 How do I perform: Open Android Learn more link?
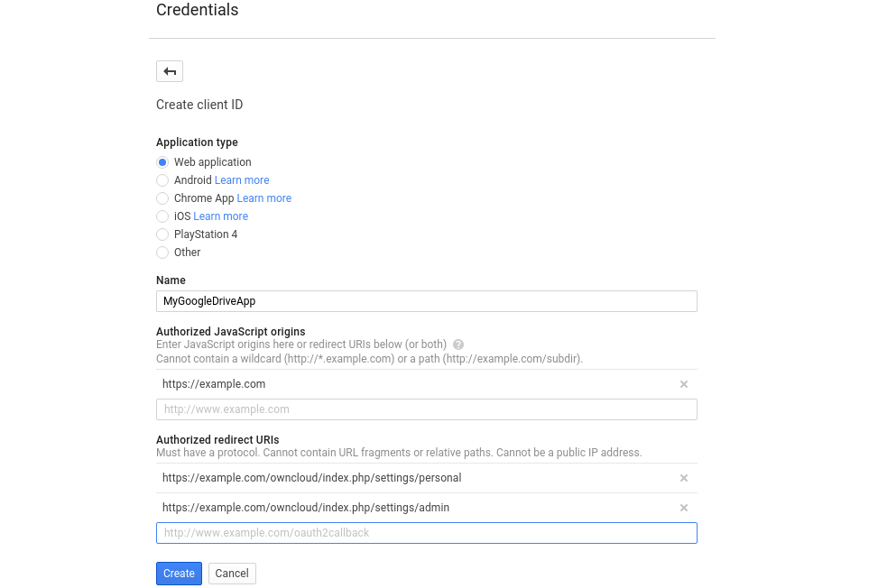pyautogui.click(x=242, y=180)
